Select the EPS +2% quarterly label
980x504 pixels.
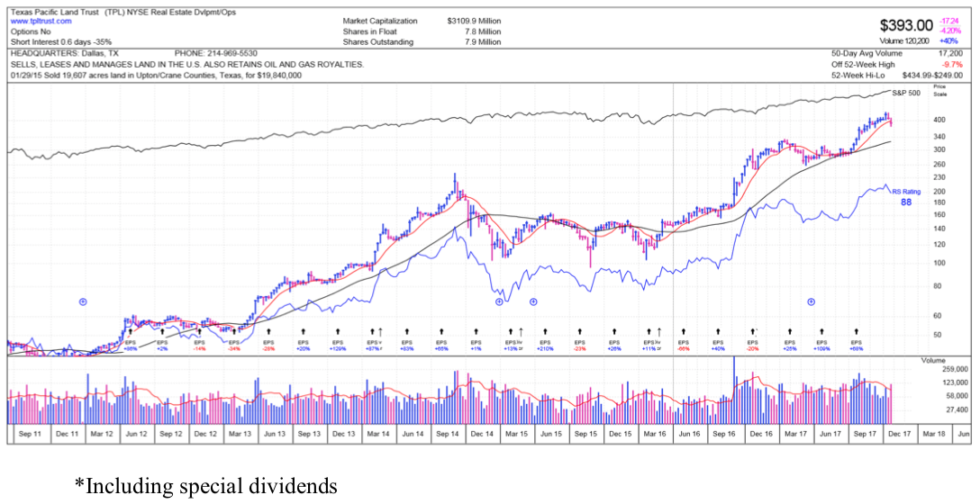coord(162,346)
